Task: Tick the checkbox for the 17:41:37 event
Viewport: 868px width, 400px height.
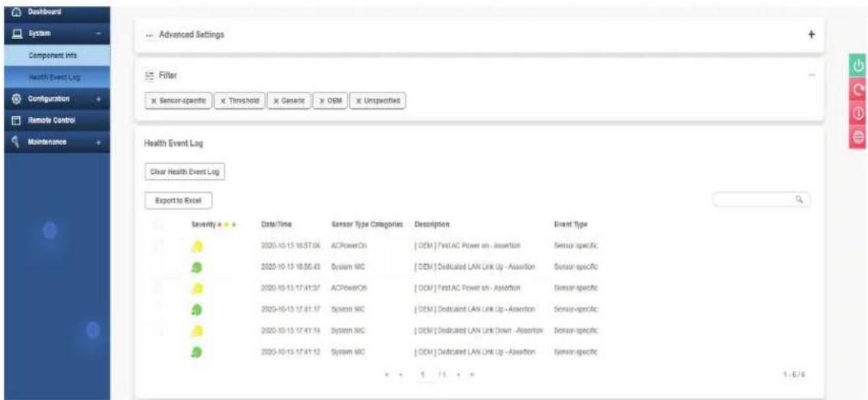Action: 158,288
